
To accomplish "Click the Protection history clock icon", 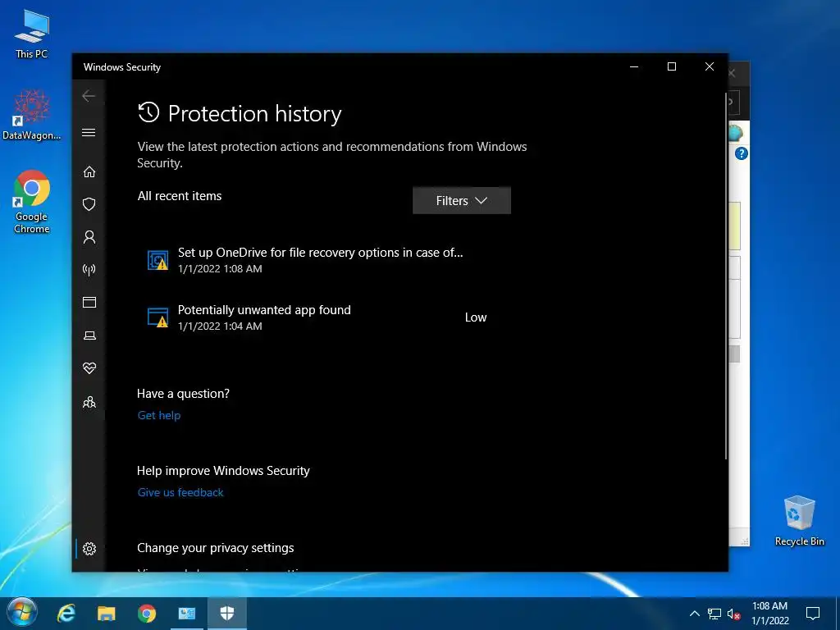I will [x=148, y=112].
